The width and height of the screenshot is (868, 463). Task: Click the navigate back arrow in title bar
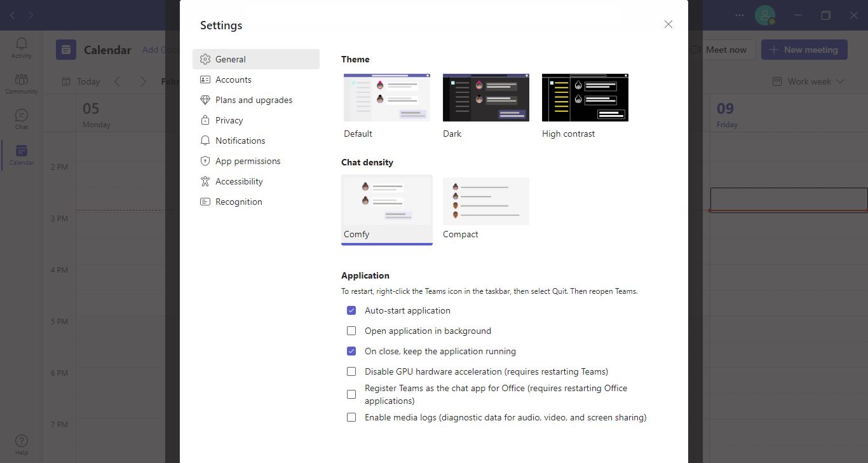click(x=13, y=15)
